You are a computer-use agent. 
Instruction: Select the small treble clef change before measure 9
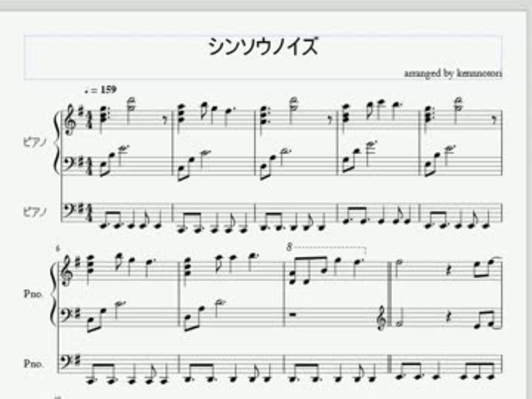pyautogui.click(x=382, y=318)
